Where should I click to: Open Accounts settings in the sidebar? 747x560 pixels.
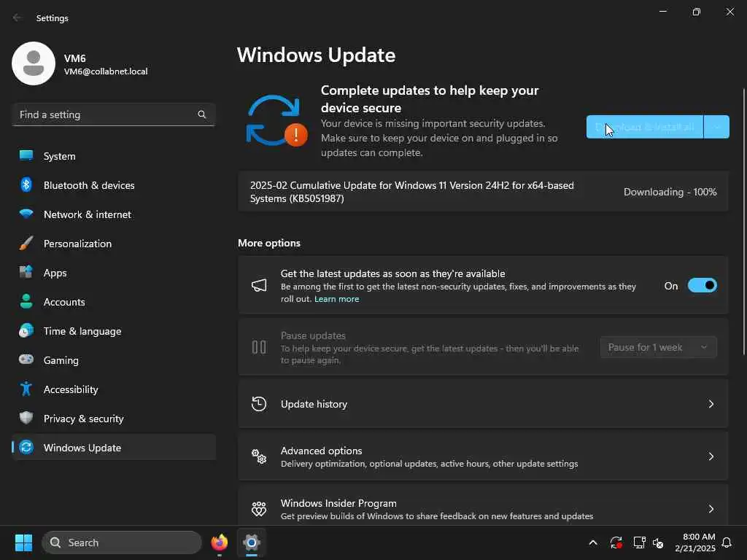pos(113,301)
